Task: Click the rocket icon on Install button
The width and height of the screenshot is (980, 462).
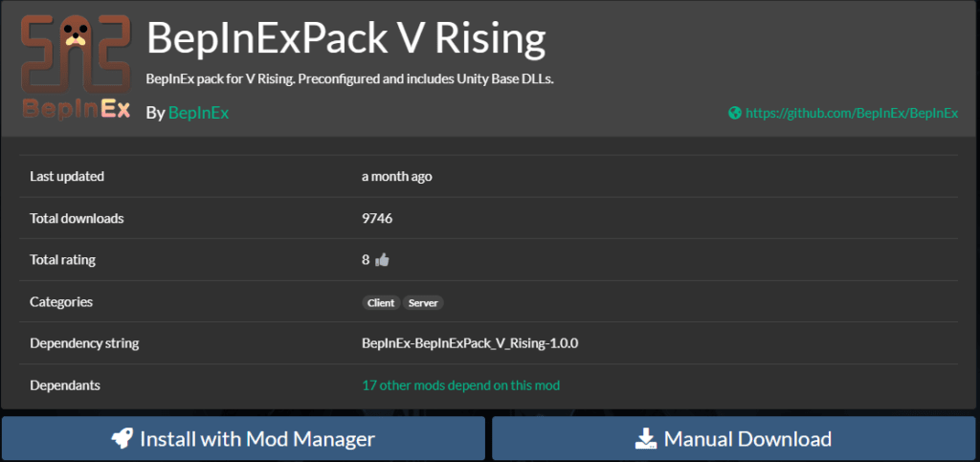Action: 122,438
